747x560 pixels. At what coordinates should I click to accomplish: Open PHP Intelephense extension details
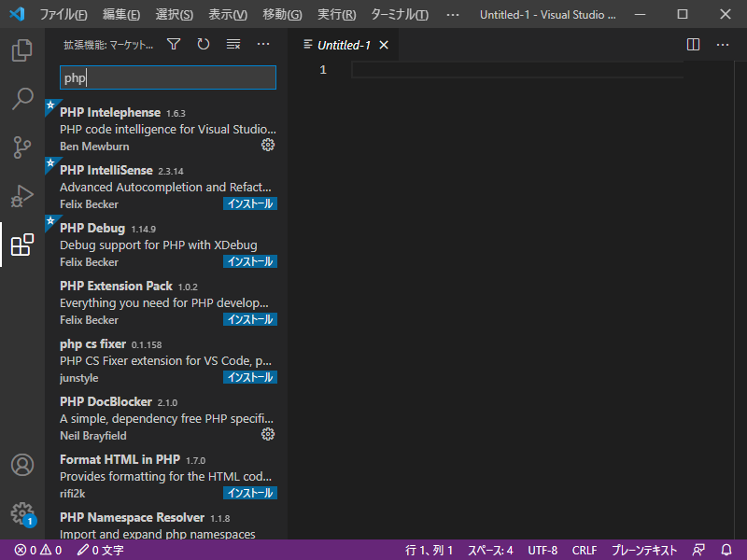(x=166, y=129)
